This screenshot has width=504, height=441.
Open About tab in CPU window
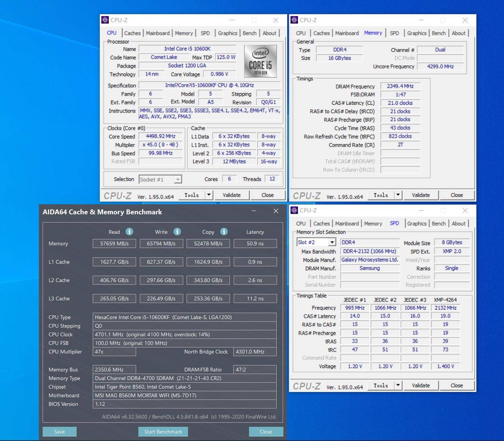click(x=269, y=33)
